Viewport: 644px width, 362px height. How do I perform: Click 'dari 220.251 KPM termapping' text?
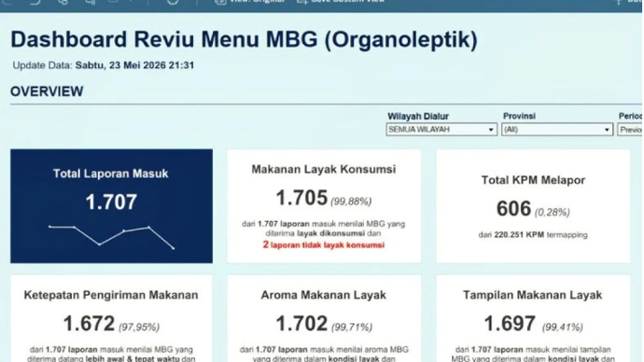(533, 235)
